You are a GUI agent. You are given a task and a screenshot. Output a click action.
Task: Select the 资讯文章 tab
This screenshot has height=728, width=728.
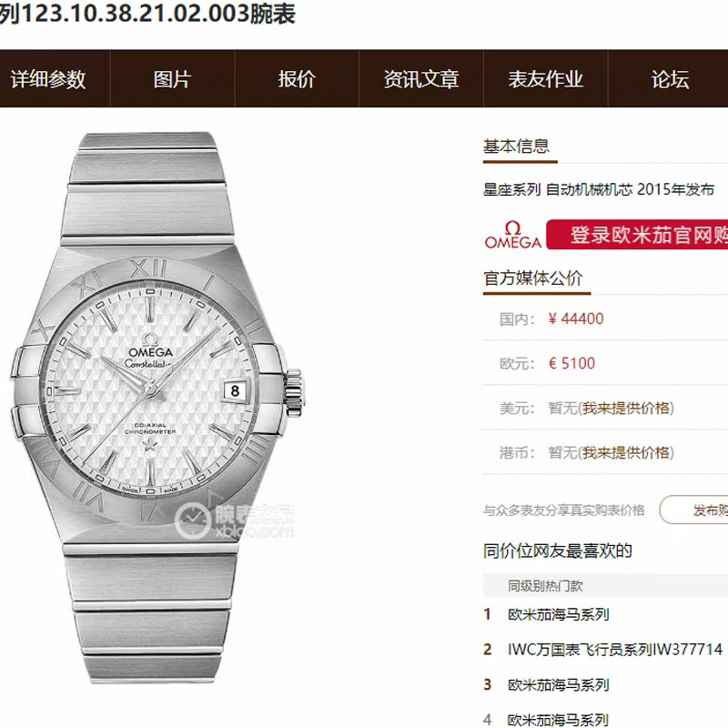pyautogui.click(x=421, y=79)
